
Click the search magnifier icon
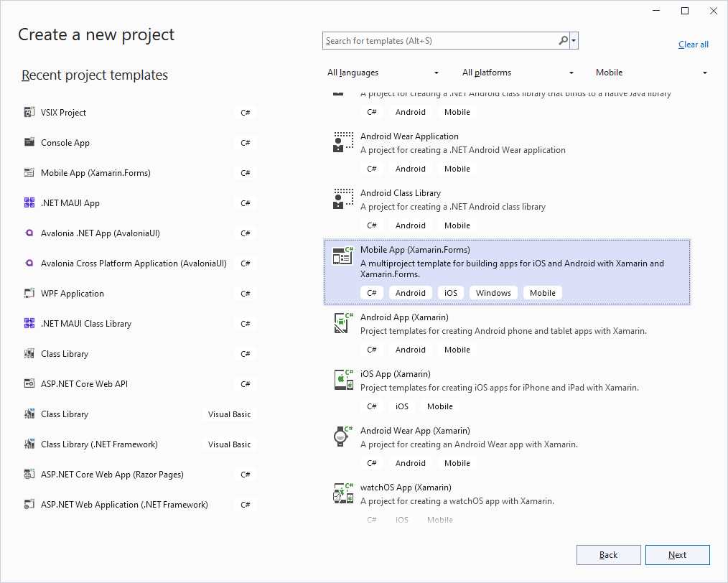(x=563, y=40)
